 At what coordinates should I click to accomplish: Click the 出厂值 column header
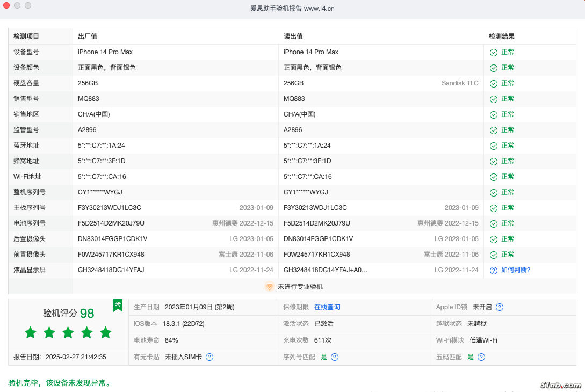point(87,37)
